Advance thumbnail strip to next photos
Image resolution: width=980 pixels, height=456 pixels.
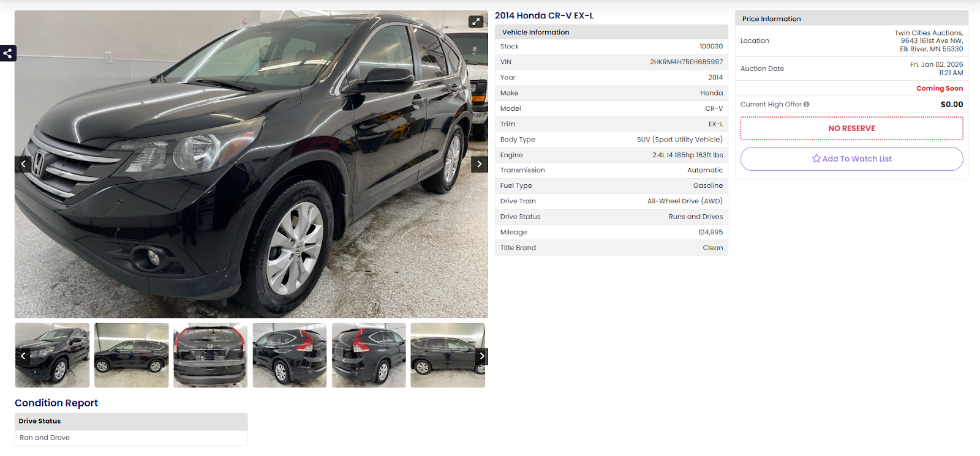click(x=482, y=356)
